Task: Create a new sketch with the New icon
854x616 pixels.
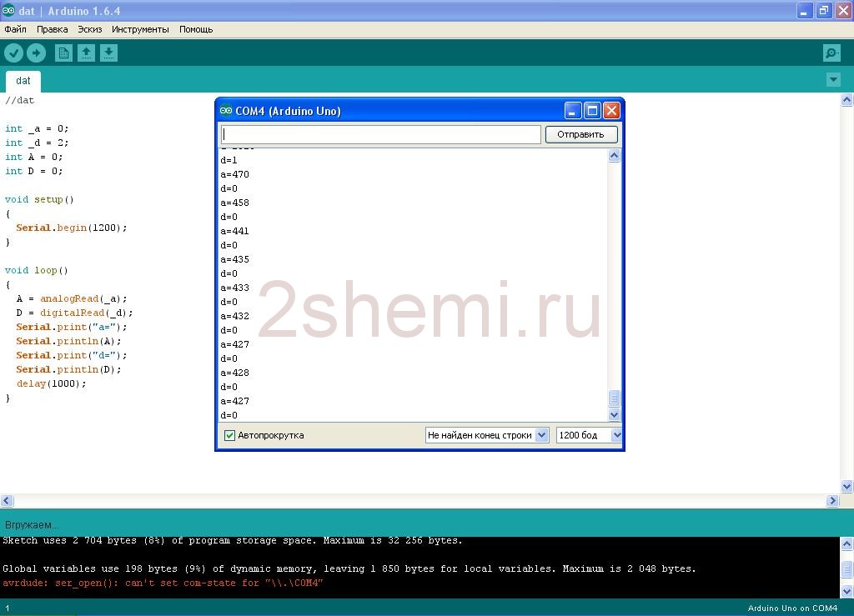Action: 63,53
